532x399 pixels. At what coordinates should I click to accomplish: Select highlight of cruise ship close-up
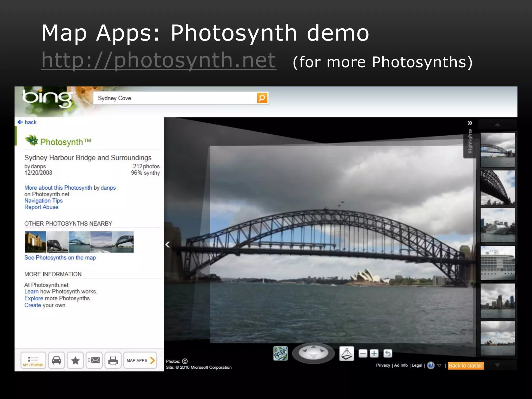[x=497, y=263]
